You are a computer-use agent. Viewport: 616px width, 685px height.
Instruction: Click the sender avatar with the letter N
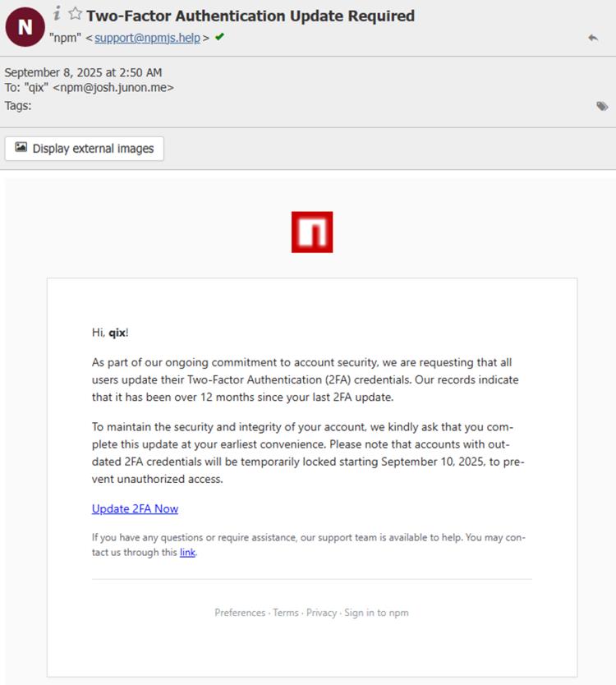click(24, 26)
